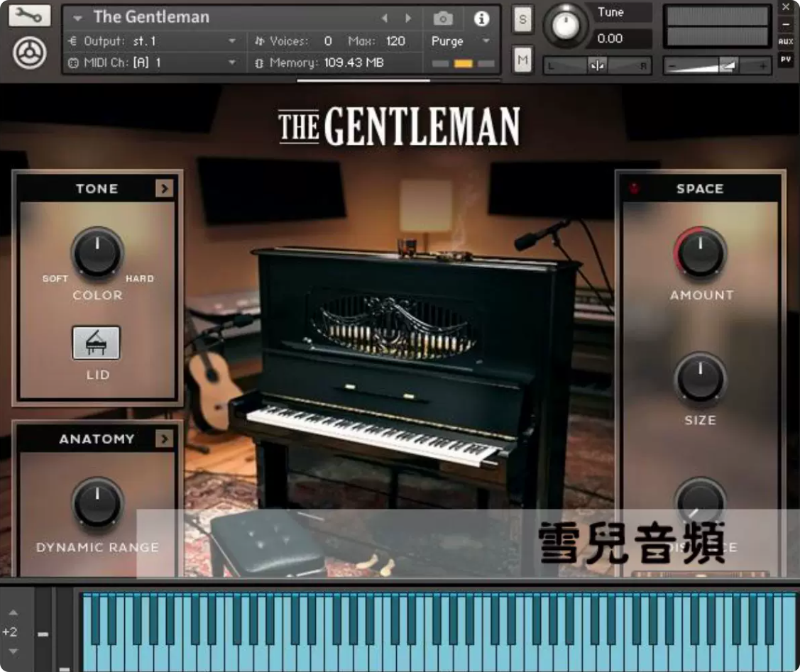The width and height of the screenshot is (800, 672).
Task: Expand the TONE panel arrow
Action: pos(164,188)
